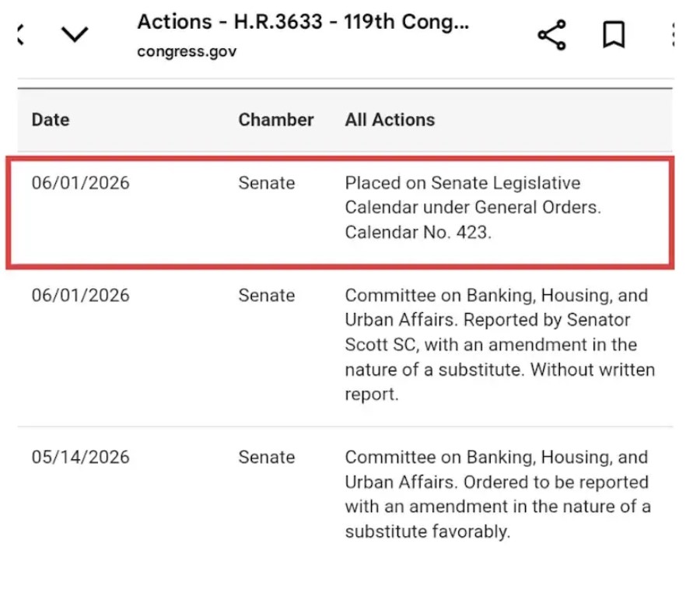This screenshot has height=597, width=700.
Task: Click the second 06/01/2026 date entry
Action: tap(80, 296)
